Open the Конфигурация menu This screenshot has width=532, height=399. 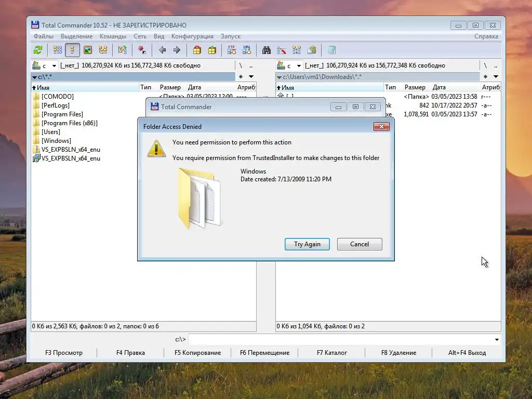[192, 36]
